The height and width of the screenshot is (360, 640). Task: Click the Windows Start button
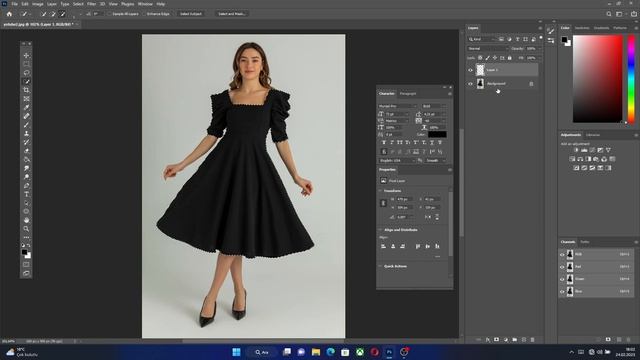coord(236,352)
